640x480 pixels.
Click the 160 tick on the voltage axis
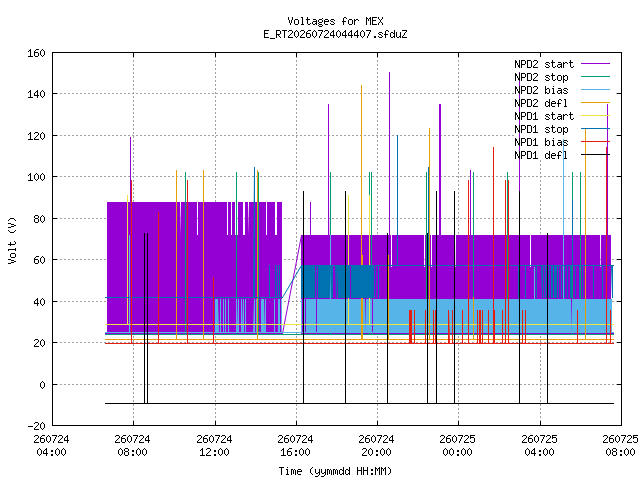pos(36,53)
